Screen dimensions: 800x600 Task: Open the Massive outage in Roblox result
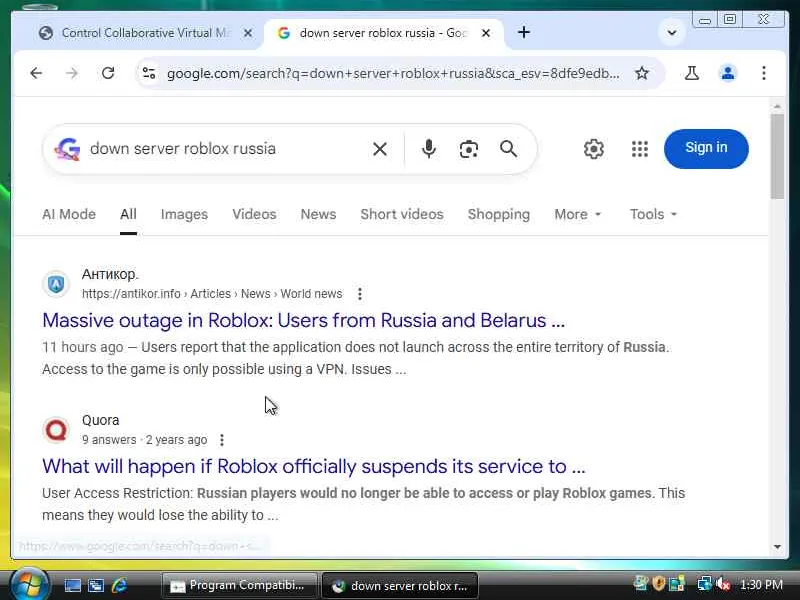click(x=304, y=320)
